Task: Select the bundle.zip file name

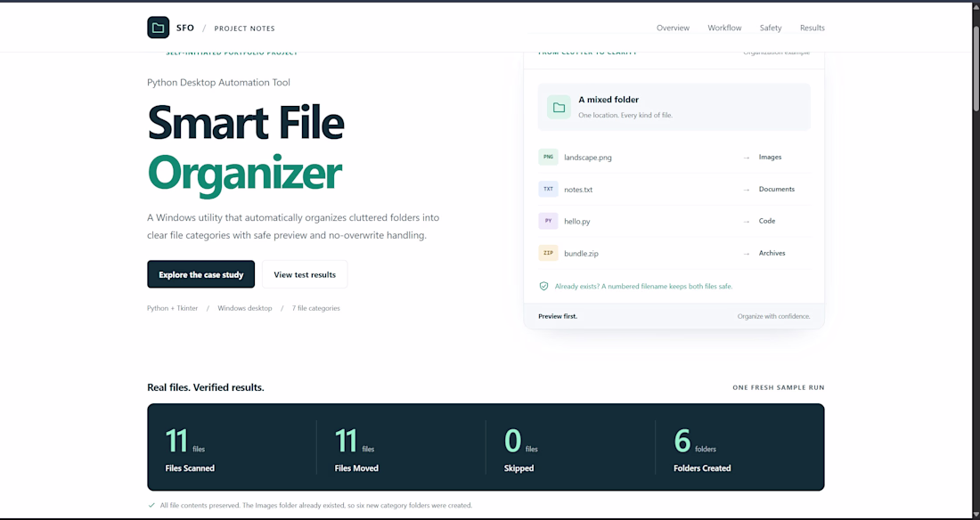Action: [x=581, y=254]
